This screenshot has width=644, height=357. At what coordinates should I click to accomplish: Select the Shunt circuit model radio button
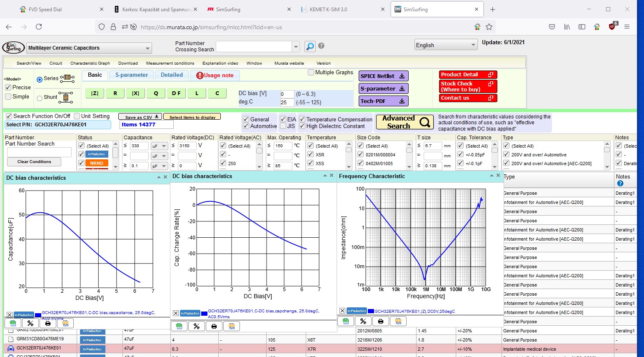point(40,98)
